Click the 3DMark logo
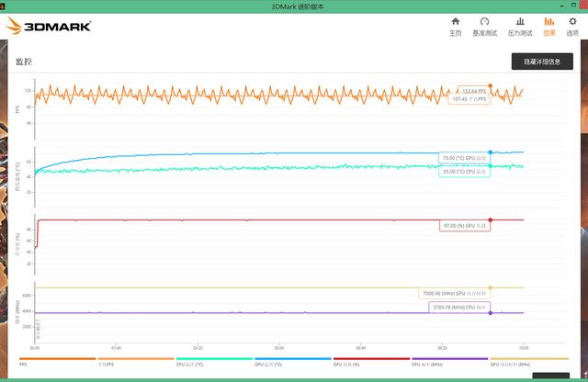 click(49, 26)
